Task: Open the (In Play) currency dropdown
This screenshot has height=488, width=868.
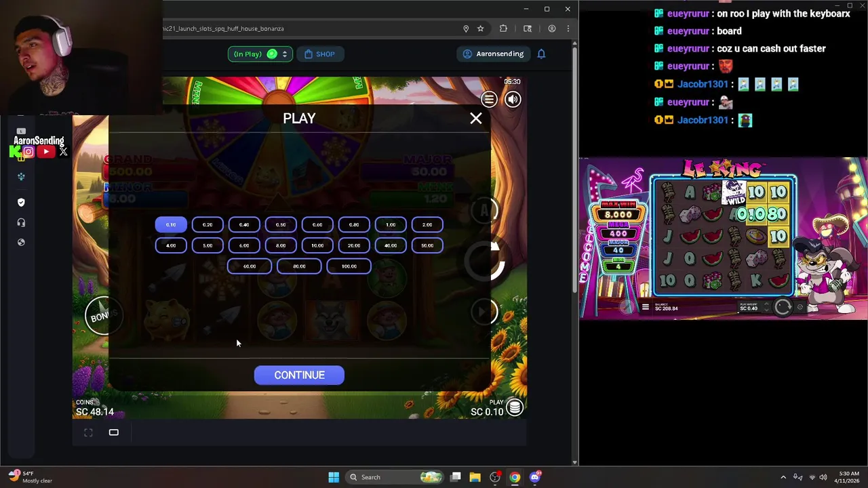Action: point(260,54)
